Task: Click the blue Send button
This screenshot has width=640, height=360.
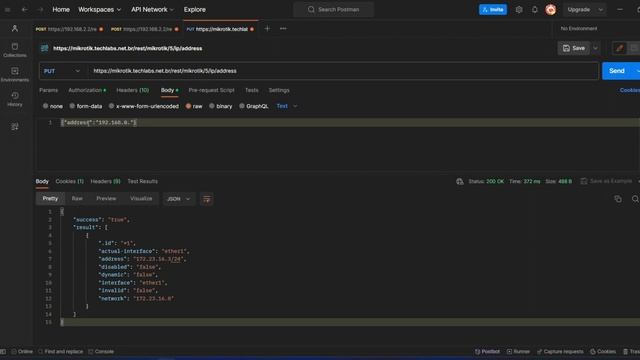Action: (x=617, y=71)
